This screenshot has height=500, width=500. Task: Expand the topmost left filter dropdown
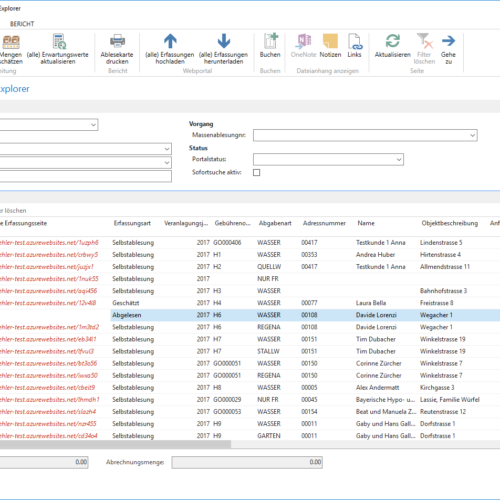(x=93, y=125)
